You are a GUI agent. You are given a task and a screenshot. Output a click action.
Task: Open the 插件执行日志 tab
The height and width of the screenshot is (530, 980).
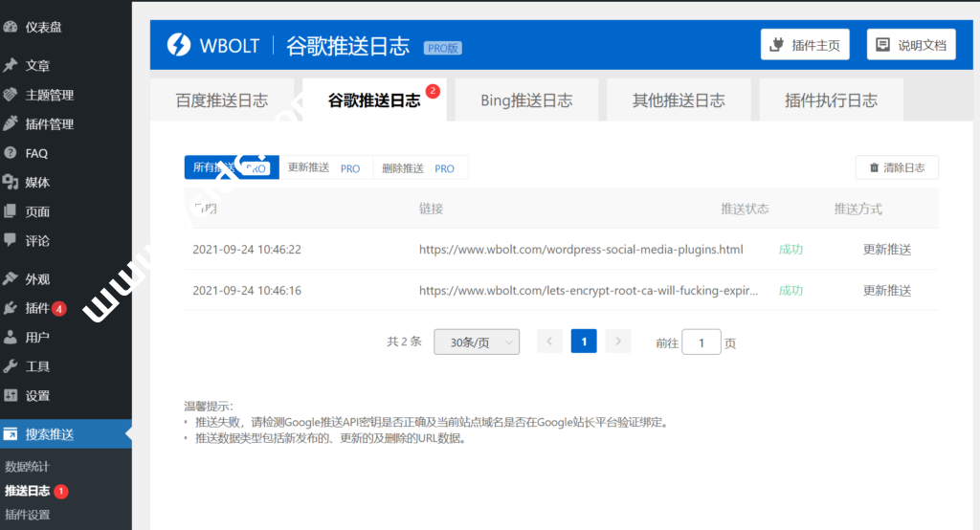point(832,100)
